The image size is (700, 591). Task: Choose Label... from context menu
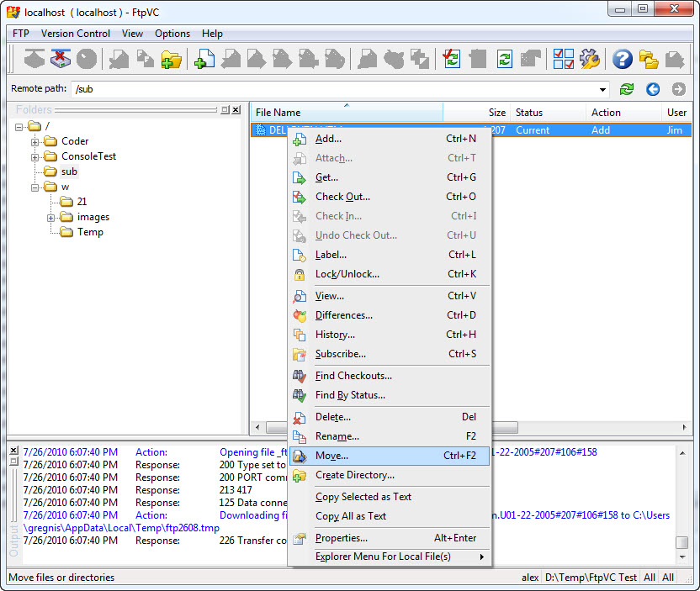[390, 255]
